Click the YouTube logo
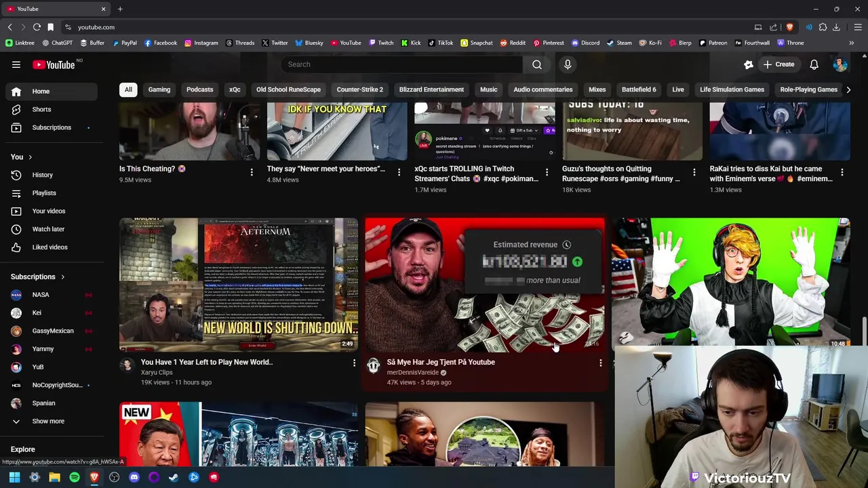The height and width of the screenshot is (488, 868). click(54, 64)
